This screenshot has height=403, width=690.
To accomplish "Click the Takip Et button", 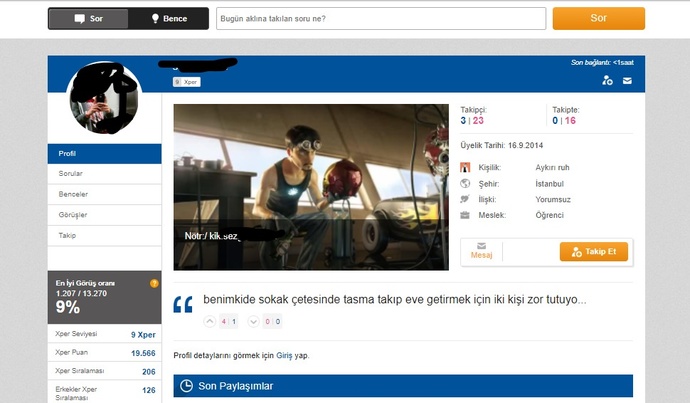I will pos(594,252).
